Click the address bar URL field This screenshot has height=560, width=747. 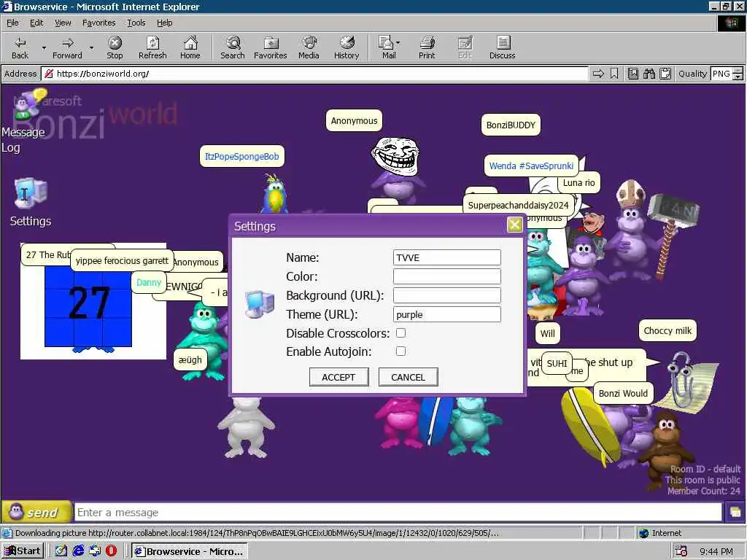pyautogui.click(x=314, y=74)
